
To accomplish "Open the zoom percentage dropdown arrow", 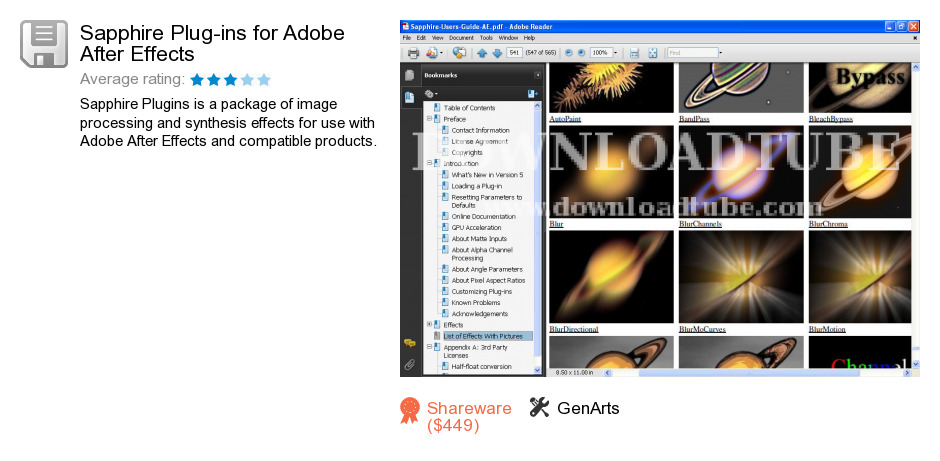I will tap(615, 53).
